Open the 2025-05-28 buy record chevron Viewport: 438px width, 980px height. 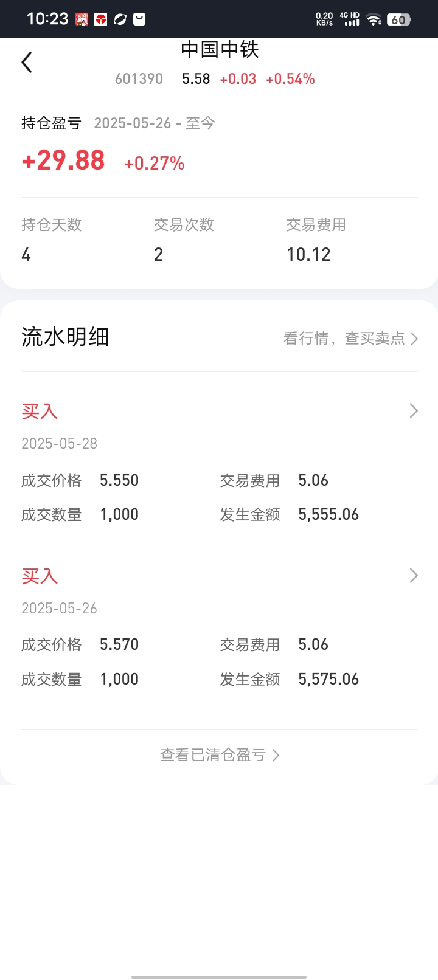tap(414, 411)
